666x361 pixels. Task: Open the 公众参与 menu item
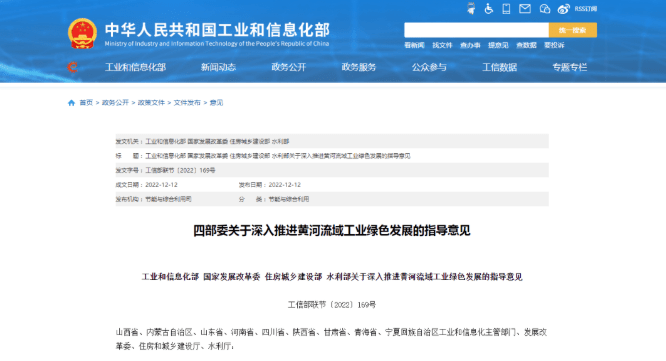(x=429, y=67)
